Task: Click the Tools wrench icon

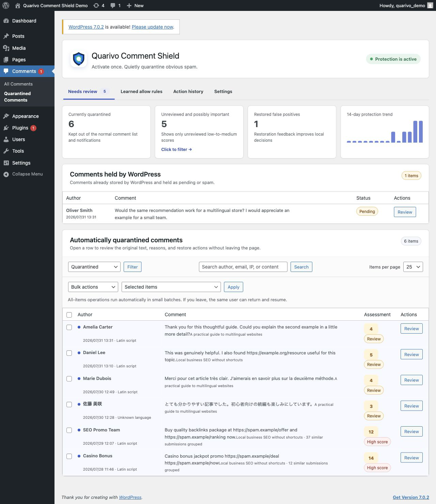Action: pyautogui.click(x=6, y=151)
